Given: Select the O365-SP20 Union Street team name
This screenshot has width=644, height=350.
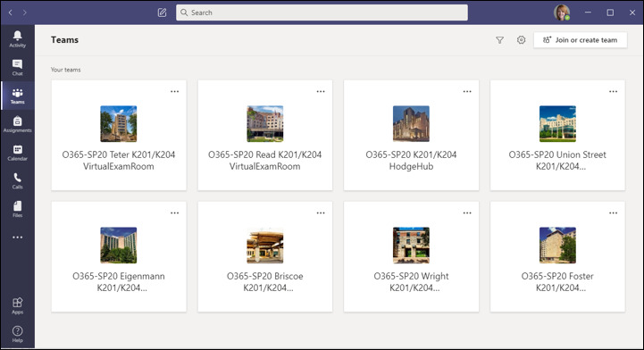Looking at the screenshot, I should (x=557, y=161).
